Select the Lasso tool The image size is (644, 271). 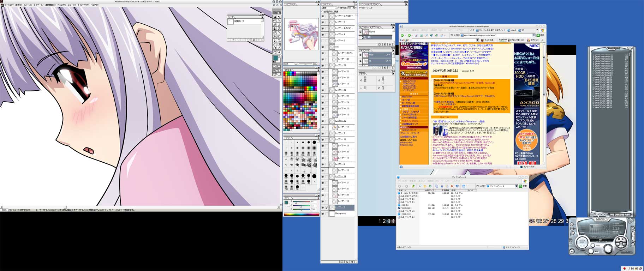(x=275, y=20)
